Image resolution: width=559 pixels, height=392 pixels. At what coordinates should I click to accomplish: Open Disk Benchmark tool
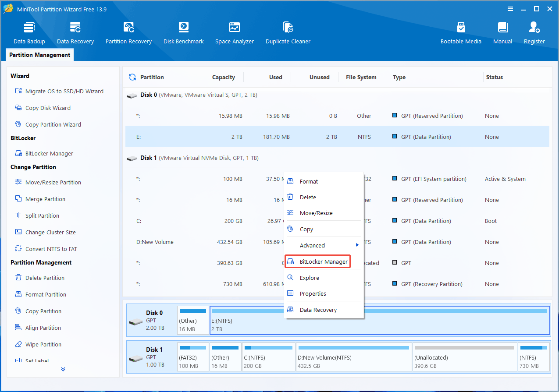(183, 33)
